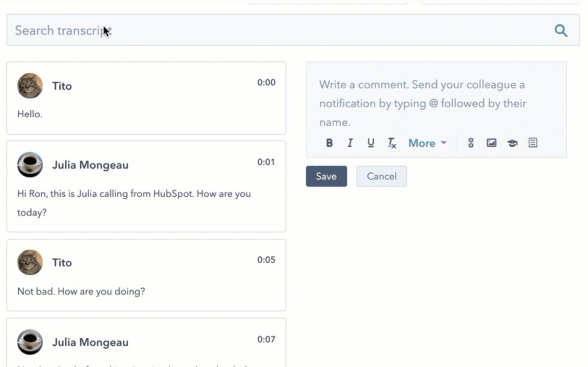Jump to Tito's 0:00 timestamp
Screen dimensions: 588x367
pyautogui.click(x=266, y=83)
